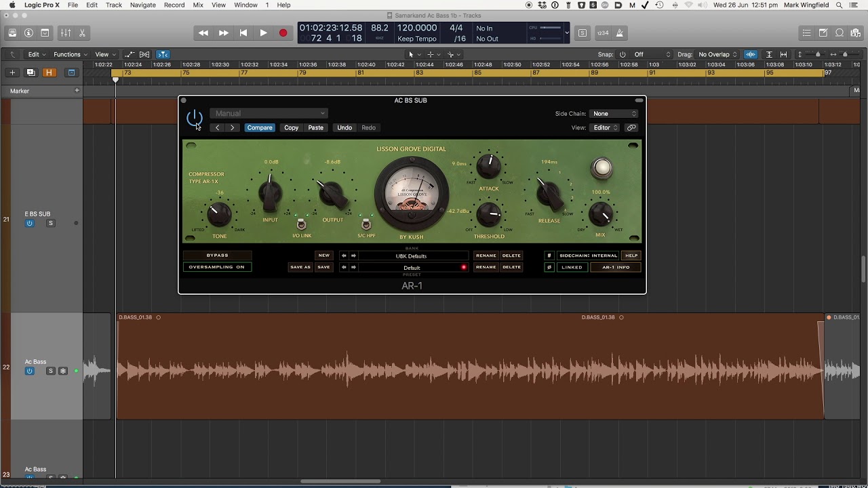Toggle the metronome click icon

[620, 33]
